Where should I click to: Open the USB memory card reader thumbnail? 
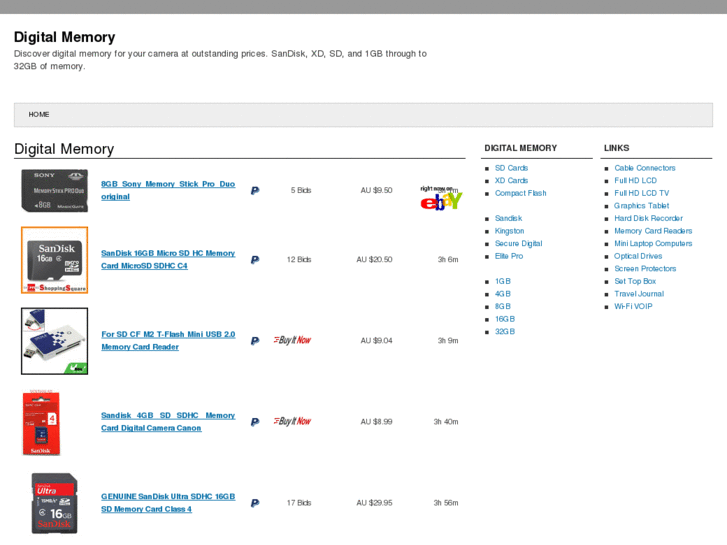[55, 341]
